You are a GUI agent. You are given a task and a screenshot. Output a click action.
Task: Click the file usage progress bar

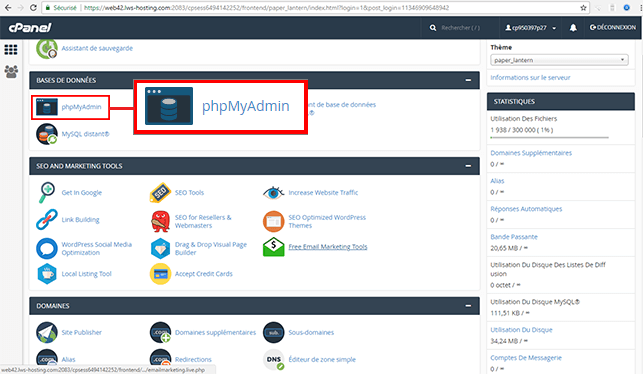550,138
